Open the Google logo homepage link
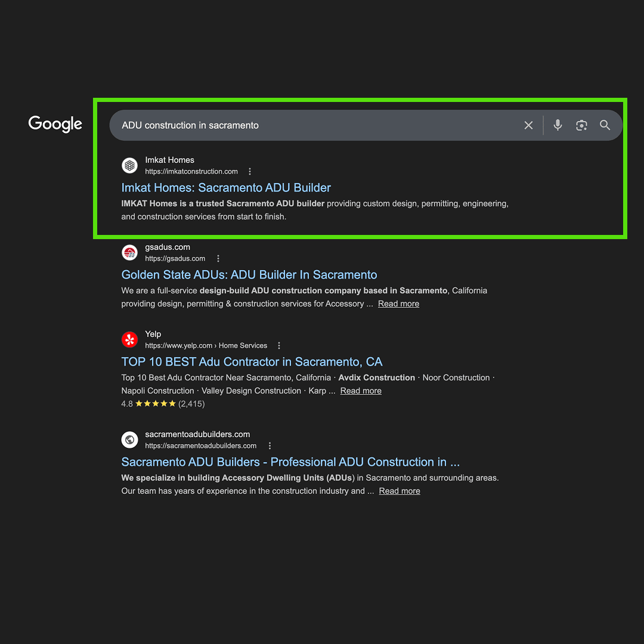Viewport: 644px width, 644px height. coord(55,124)
